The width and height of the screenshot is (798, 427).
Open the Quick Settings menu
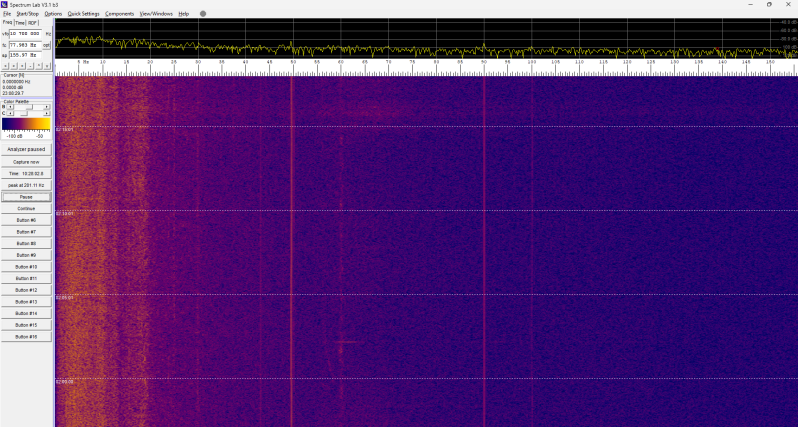click(x=83, y=14)
